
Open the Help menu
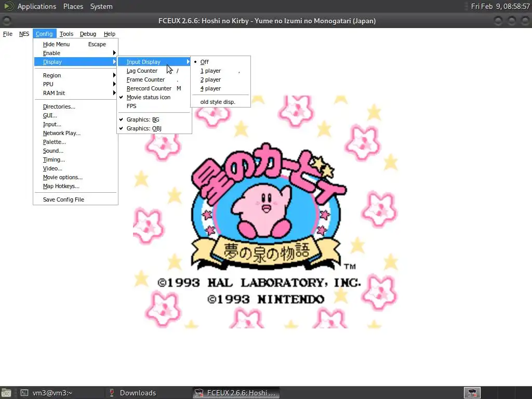click(x=110, y=34)
